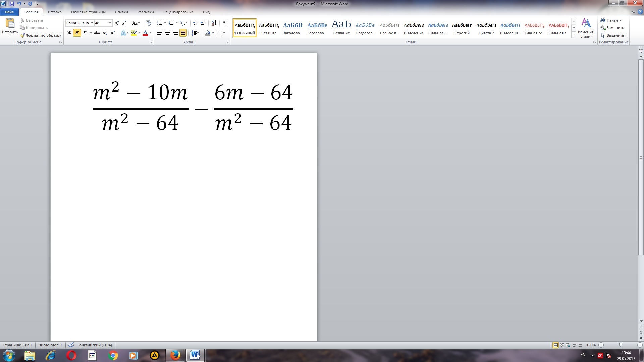644x362 pixels.
Task: Toggle bold (Ж) formatting
Action: tap(69, 33)
